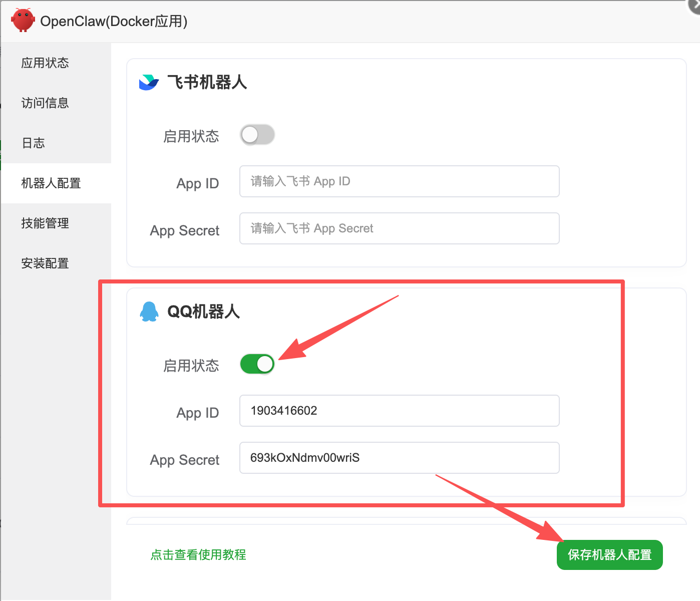Viewport: 700px width, 601px height.
Task: Click the QQ机器人 section heading
Action: pyautogui.click(x=203, y=312)
